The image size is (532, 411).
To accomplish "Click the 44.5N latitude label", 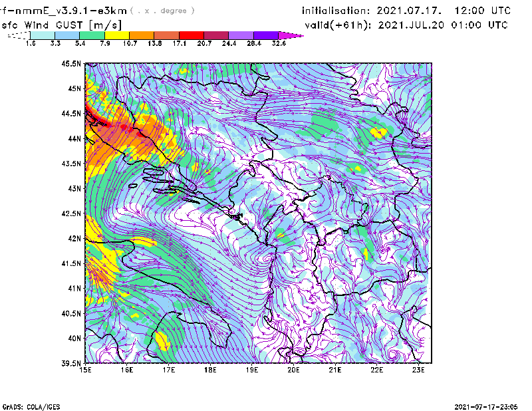I will click(71, 113).
